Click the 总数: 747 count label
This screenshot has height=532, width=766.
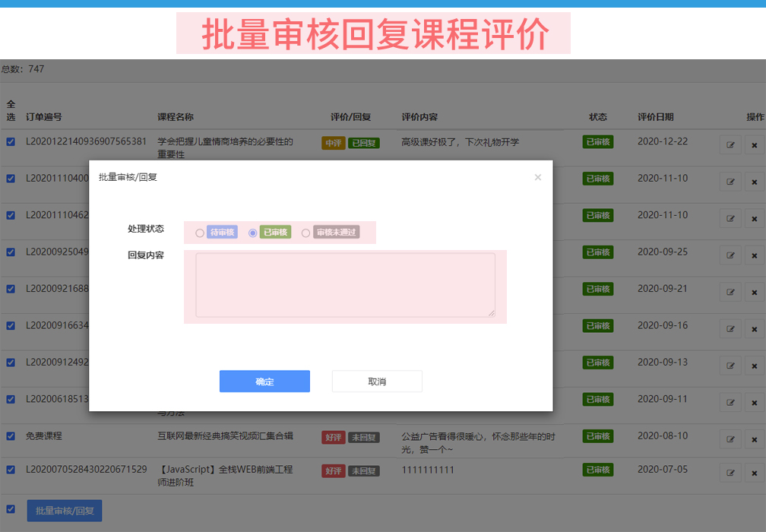point(23,69)
